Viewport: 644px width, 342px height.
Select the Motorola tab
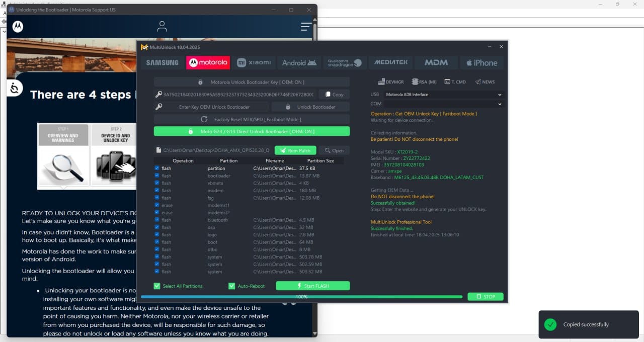208,63
